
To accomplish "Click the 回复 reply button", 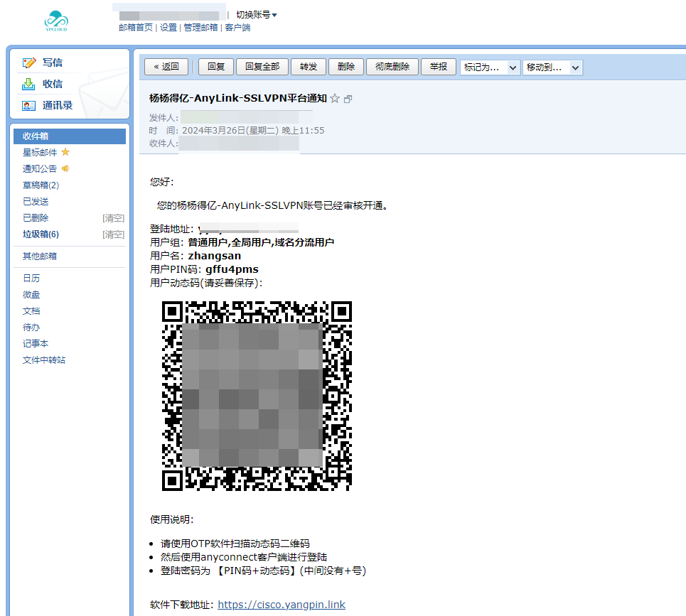I will 216,67.
